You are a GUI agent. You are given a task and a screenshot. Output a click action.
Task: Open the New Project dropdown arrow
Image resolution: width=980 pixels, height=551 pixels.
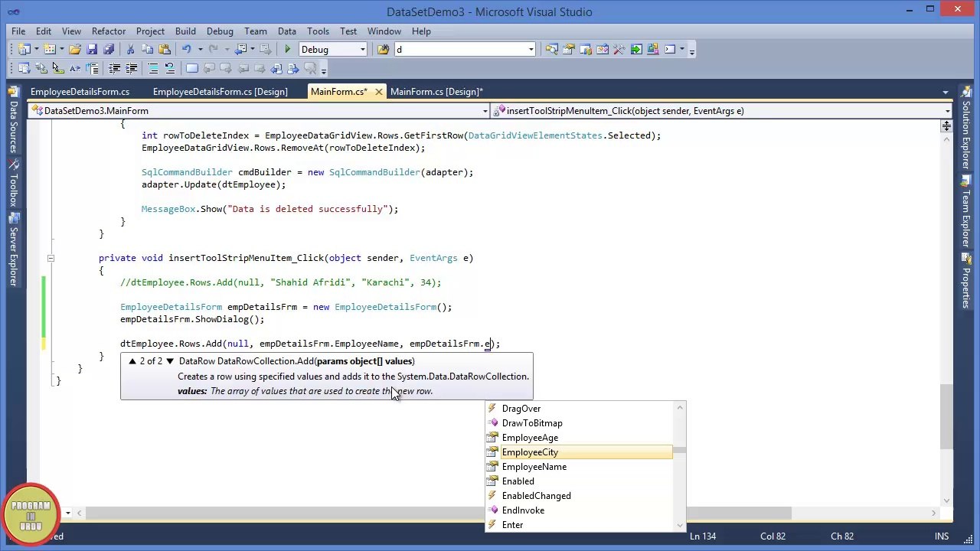click(x=36, y=50)
